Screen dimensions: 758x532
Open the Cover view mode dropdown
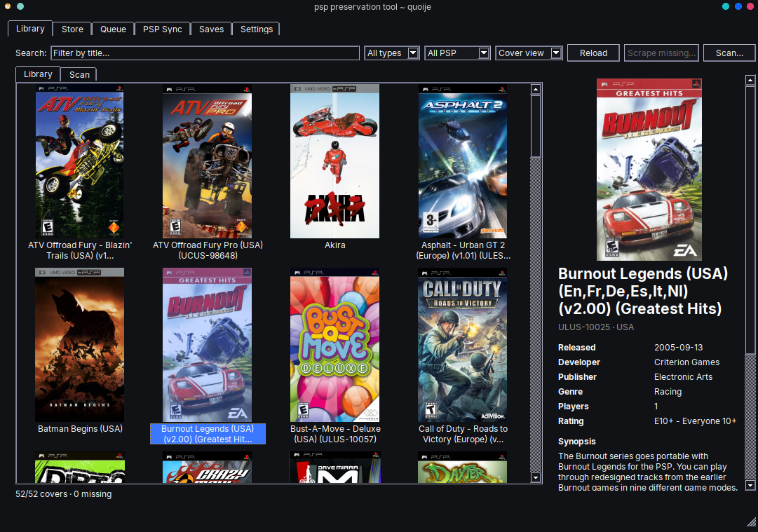pos(529,53)
